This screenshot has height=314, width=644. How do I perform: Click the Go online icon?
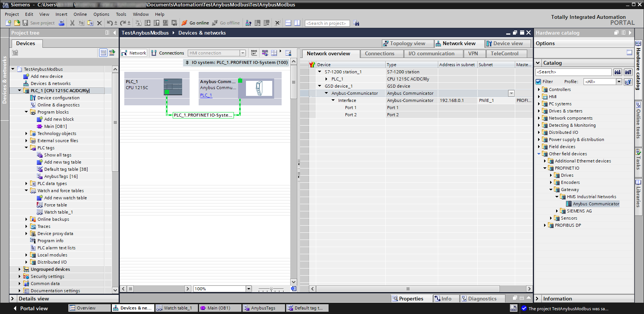(184, 23)
